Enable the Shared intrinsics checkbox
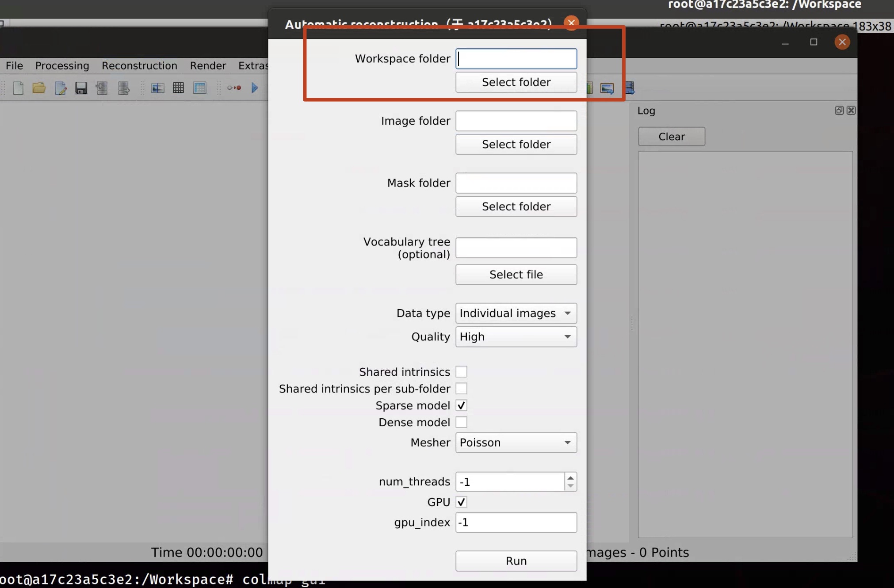This screenshot has height=588, width=894. [x=461, y=372]
